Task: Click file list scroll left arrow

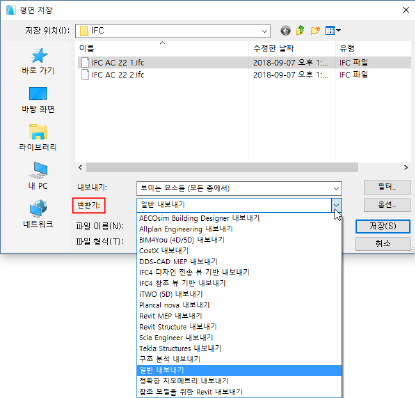Action: (x=80, y=167)
